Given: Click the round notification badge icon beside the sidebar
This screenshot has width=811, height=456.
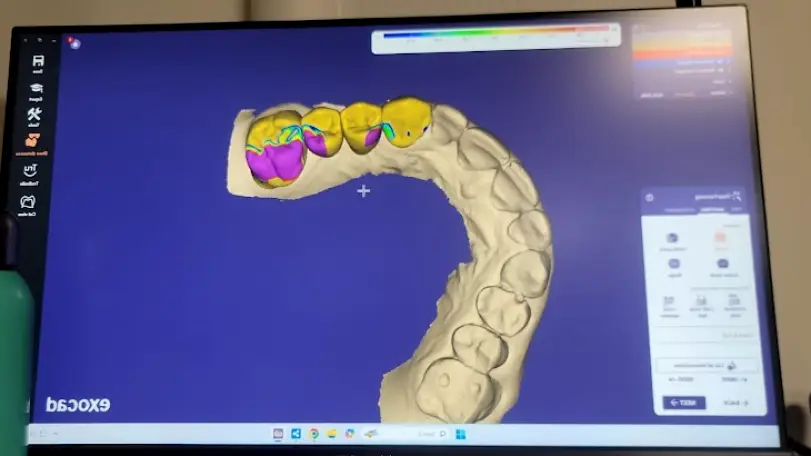Looking at the screenshot, I should (x=74, y=43).
